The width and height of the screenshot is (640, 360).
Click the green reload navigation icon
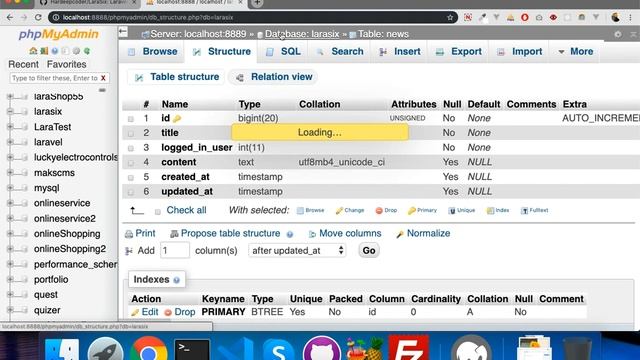click(87, 51)
